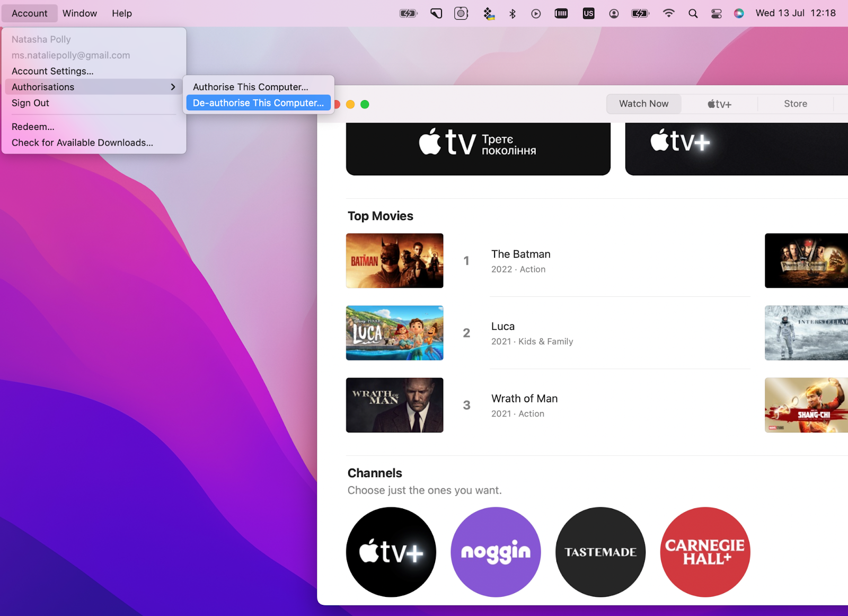Image resolution: width=848 pixels, height=616 pixels.
Task: Click the yellow minimise window button
Action: [x=350, y=104]
